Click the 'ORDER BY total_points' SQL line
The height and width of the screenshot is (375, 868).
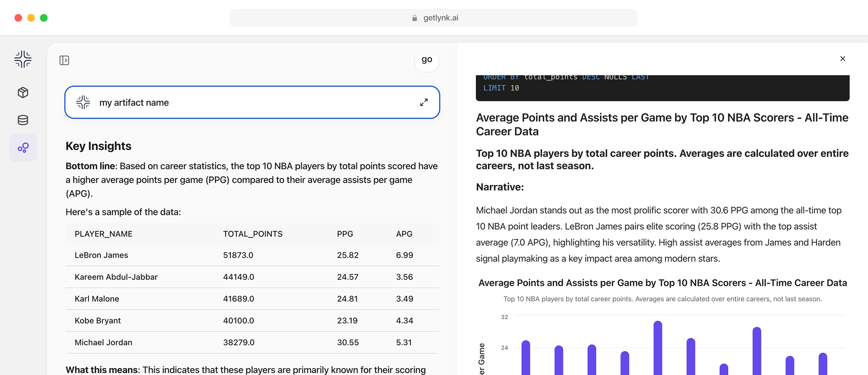(x=567, y=77)
